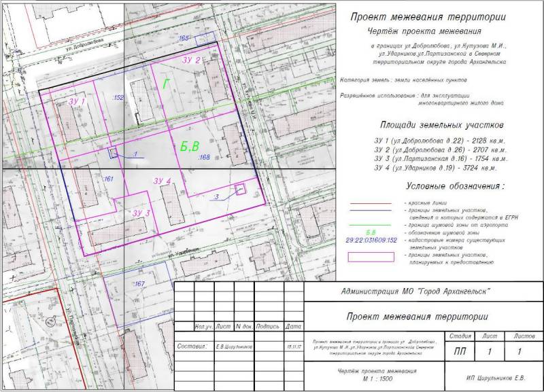This screenshot has height=392, width=544.
Task: Select the 3724 кв.м area line for ЗУ 4
Action: (x=435, y=167)
